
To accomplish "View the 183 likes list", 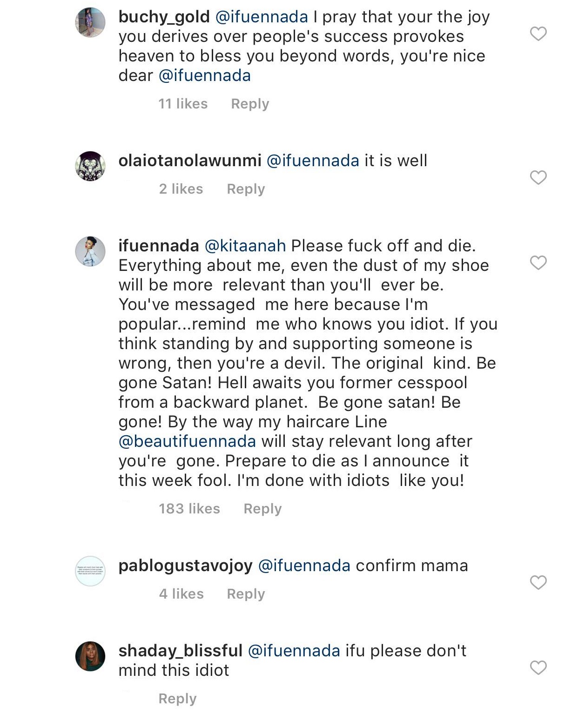I will pyautogui.click(x=189, y=509).
